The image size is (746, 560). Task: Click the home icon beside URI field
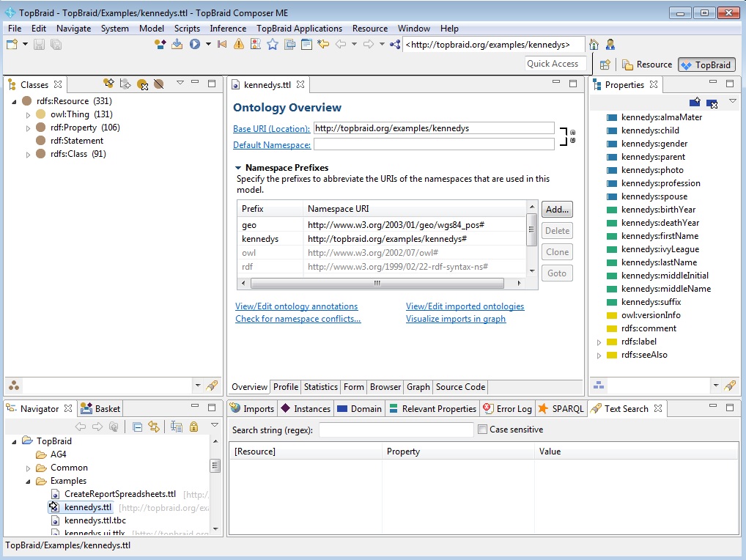coord(594,45)
